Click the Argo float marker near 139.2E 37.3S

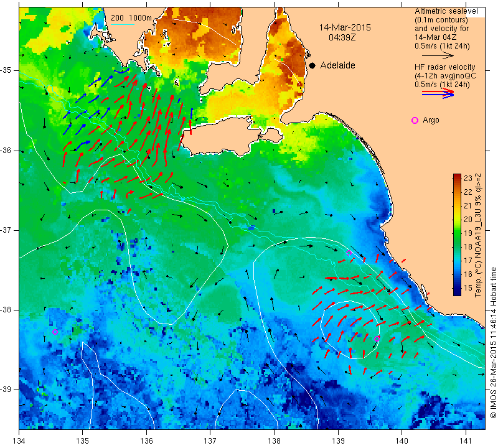point(349,253)
